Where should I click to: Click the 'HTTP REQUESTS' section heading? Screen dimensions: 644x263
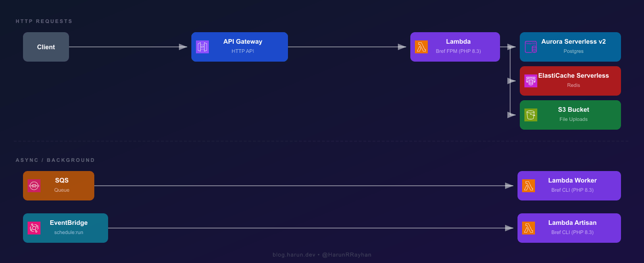pos(44,21)
